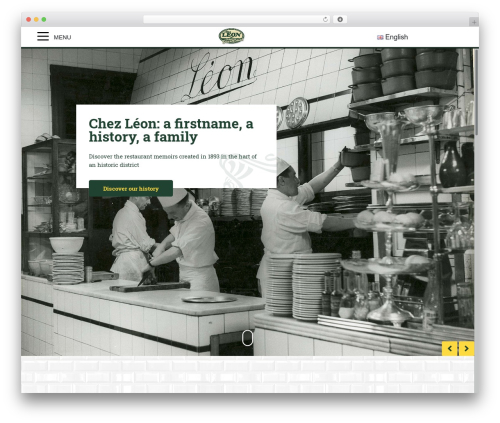Click the page vertical scrollbar
Viewport: 500px width, 423px height.
coord(476,92)
